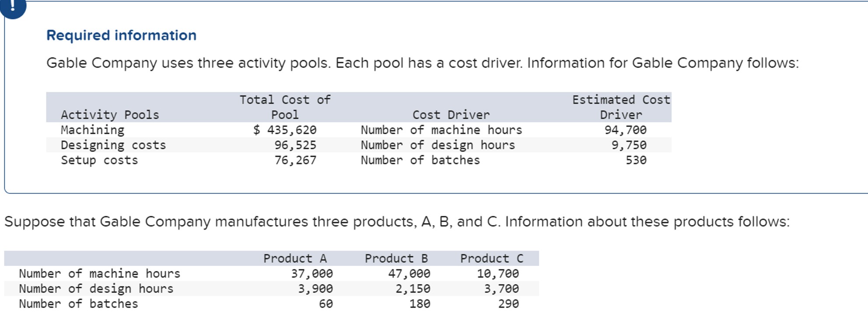Screen dimensions: 868x324
Task: Click Product C machine hours 10,700
Action: [498, 273]
